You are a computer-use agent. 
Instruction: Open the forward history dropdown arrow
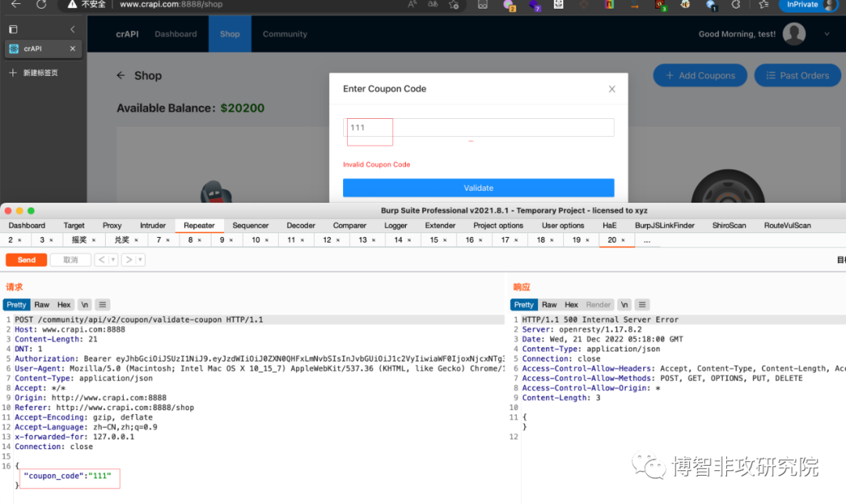pos(140,260)
